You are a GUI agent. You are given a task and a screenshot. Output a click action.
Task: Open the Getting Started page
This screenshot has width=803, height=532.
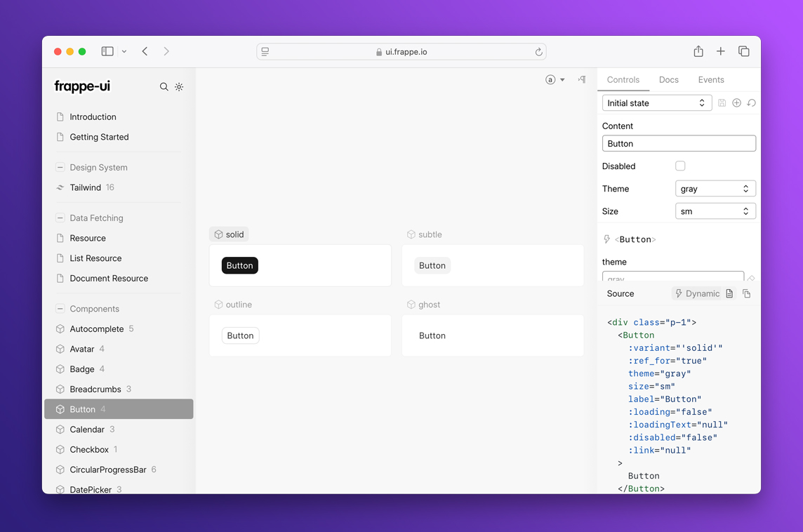[x=99, y=137]
